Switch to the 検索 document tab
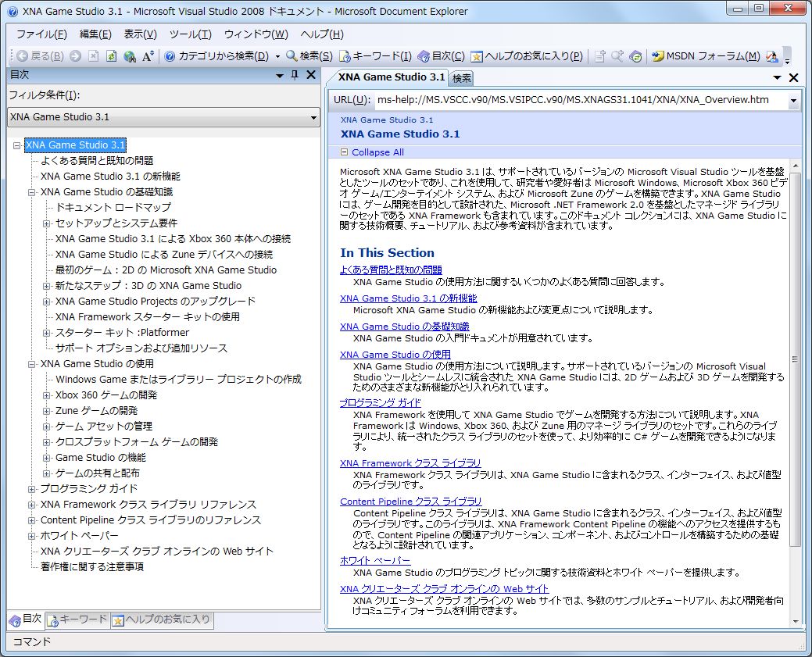This screenshot has height=657, width=812. pos(462,78)
